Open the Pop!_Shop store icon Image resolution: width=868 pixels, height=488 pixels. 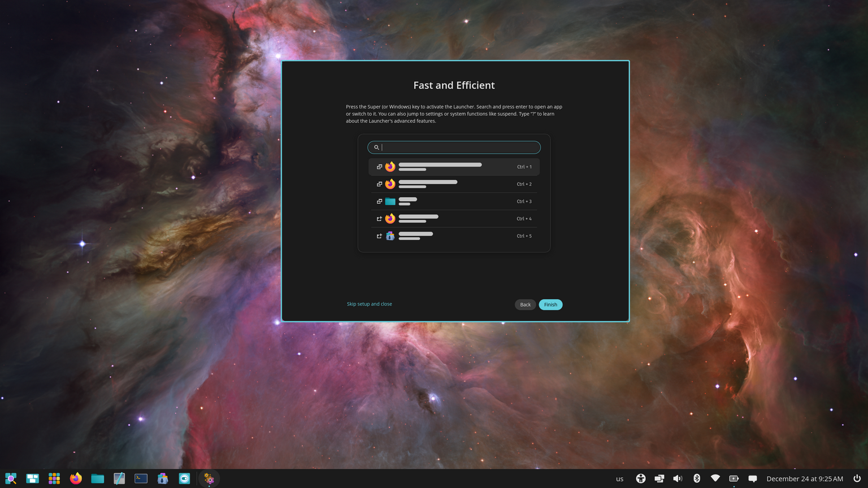[162, 478]
